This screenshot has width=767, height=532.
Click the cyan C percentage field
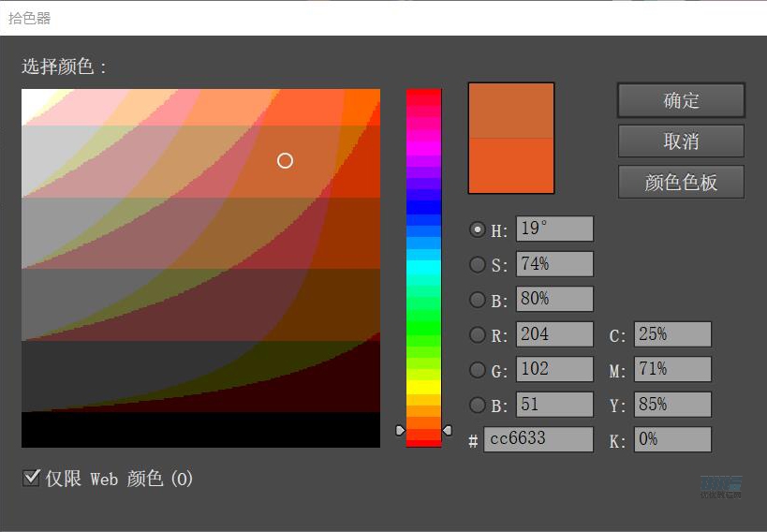coord(671,334)
